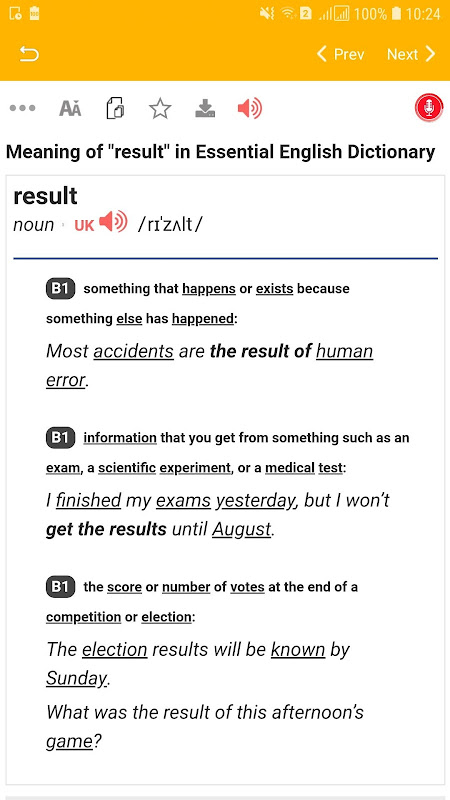Open the linked word "Sunday"

[x=77, y=679]
